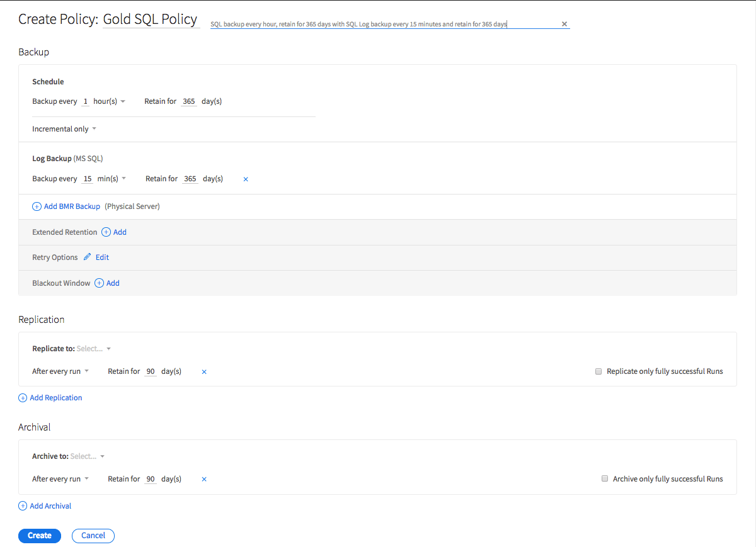Click the pencil icon for Retry Options
Screen dimensions: 756x547
pyautogui.click(x=88, y=257)
